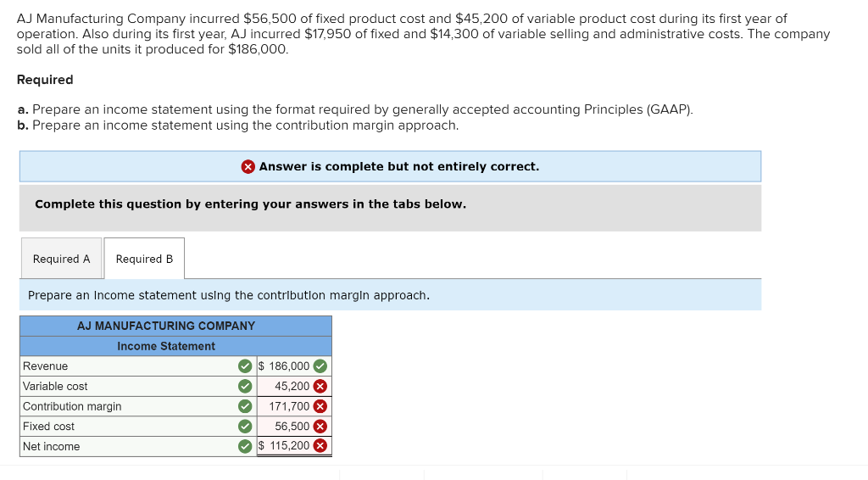The width and height of the screenshot is (868, 480).
Task: Select the Required B tab
Action: click(144, 259)
